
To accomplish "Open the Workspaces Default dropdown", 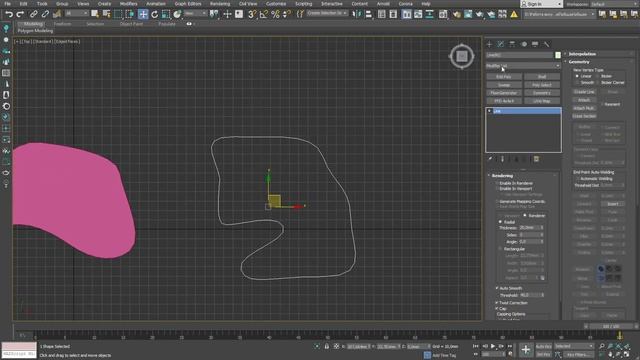I will pos(615,4).
